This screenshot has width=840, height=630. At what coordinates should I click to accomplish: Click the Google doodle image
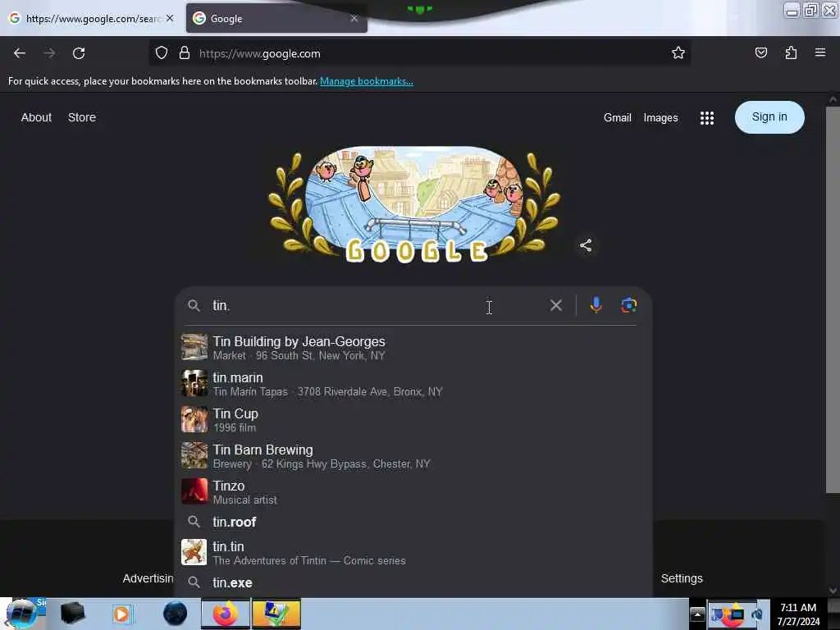click(x=413, y=204)
